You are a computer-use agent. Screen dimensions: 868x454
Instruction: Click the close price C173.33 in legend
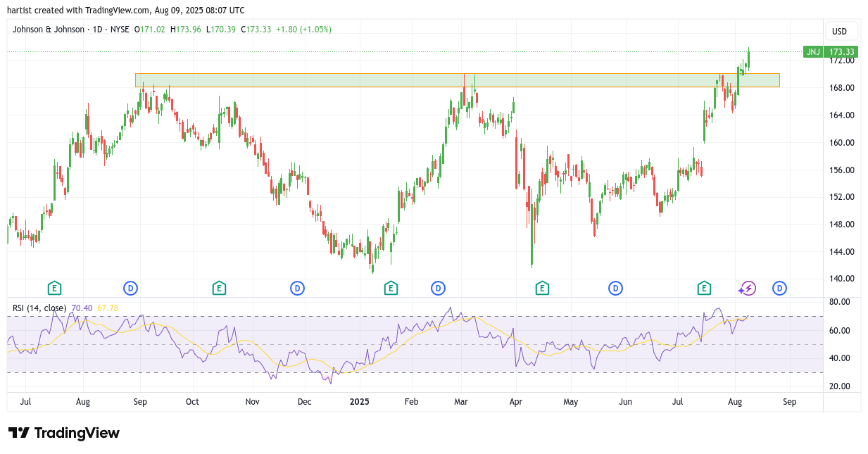click(x=256, y=30)
